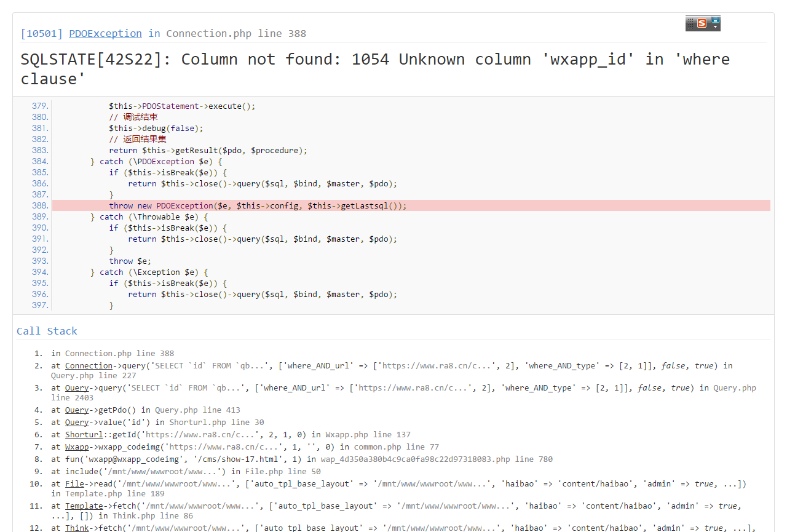Click the Query link before value('id')

tap(77, 422)
